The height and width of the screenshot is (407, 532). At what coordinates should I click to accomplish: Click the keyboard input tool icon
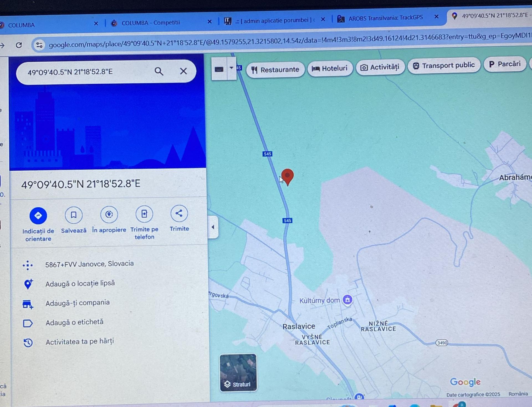(219, 69)
